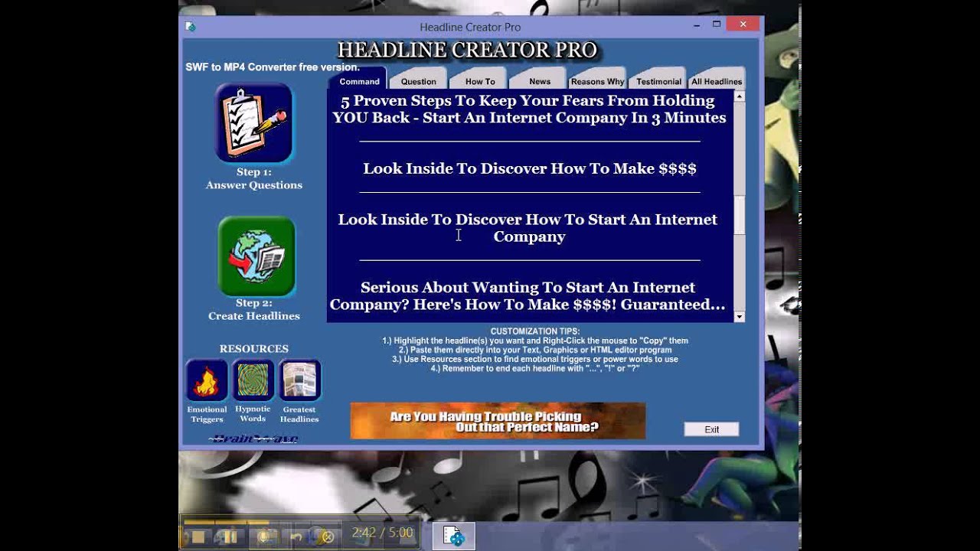Click the 'Hypnotic Words' label text
This screenshot has width=980, height=551.
tap(253, 414)
